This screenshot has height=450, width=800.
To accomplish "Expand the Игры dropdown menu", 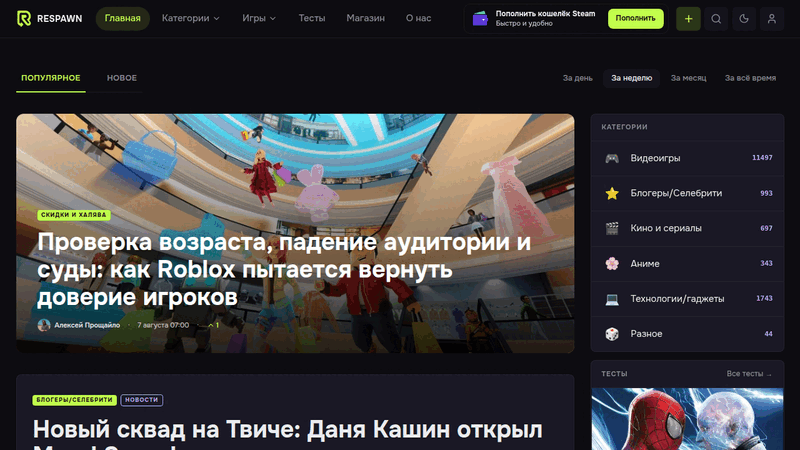I will coord(259,18).
